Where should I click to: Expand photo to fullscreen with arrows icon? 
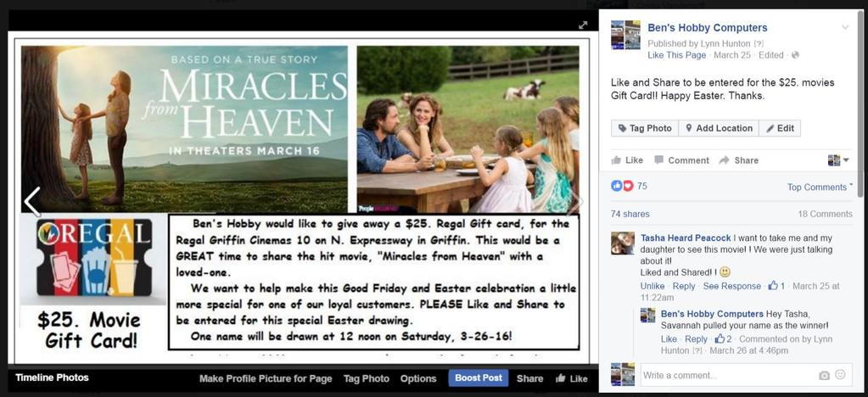[x=583, y=25]
